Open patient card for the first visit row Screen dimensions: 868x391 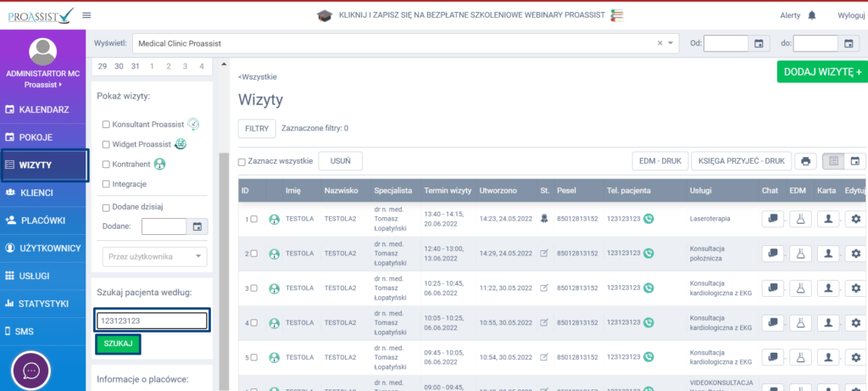828,218
